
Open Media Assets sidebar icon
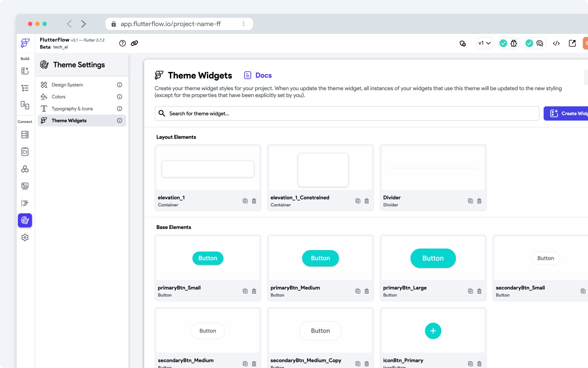(x=25, y=186)
